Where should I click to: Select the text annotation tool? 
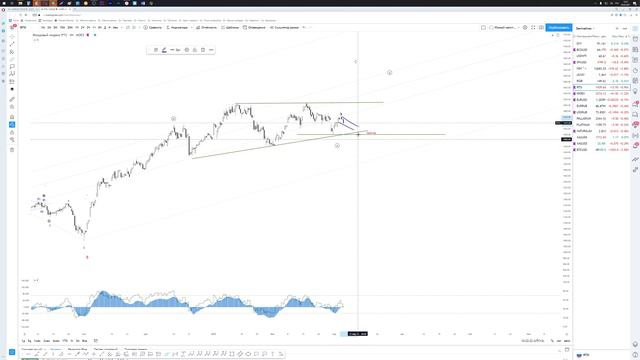(12, 67)
